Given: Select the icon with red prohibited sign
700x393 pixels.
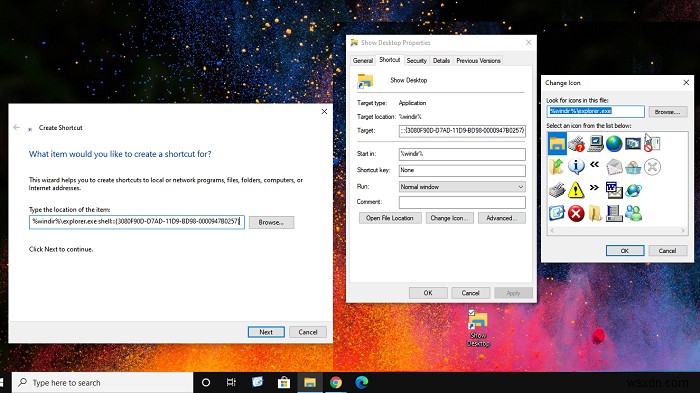Looking at the screenshot, I should click(x=652, y=143).
